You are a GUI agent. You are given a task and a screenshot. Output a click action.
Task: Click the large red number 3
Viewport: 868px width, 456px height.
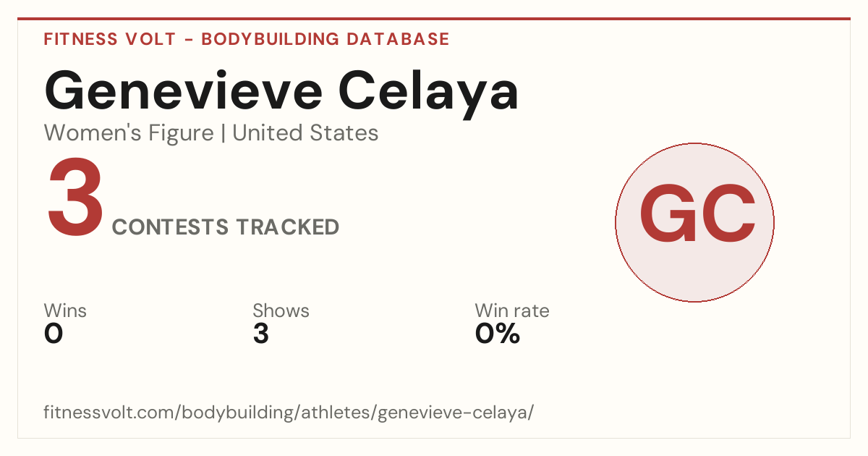click(75, 198)
